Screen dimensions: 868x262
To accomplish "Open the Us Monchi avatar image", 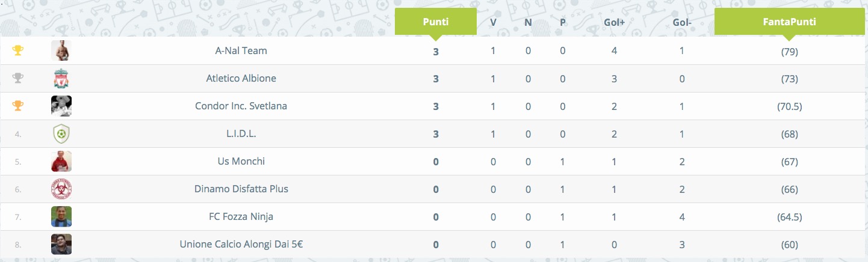I will (61, 161).
